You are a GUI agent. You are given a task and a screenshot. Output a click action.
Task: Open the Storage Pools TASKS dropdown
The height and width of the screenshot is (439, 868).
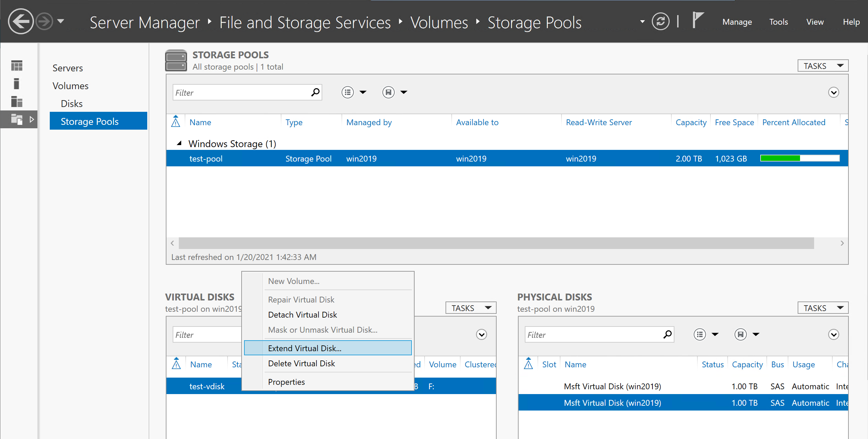pyautogui.click(x=823, y=66)
